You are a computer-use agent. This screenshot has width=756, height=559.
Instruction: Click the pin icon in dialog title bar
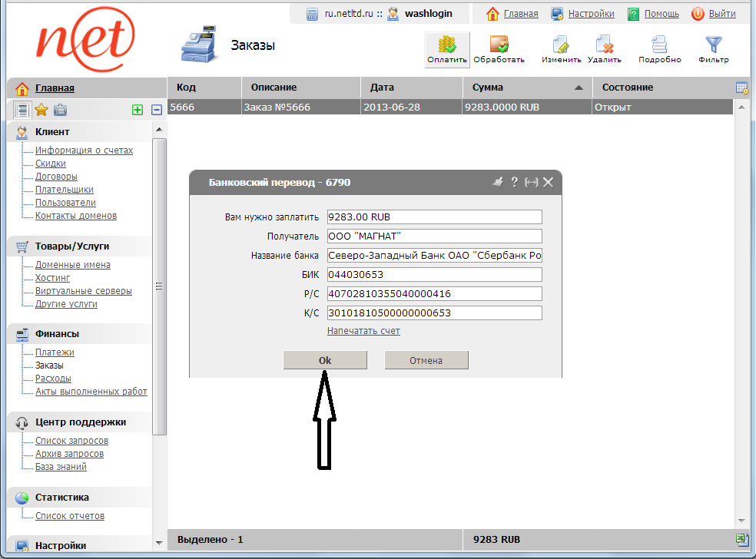tap(497, 182)
